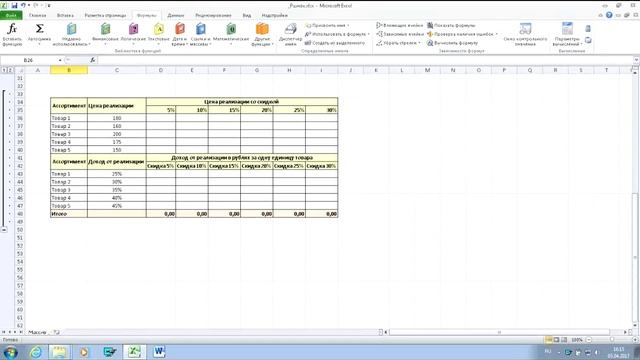Click Evaluate Formula
Image resolution: width=640 pixels, height=360 pixels.
pyautogui.click(x=452, y=43)
